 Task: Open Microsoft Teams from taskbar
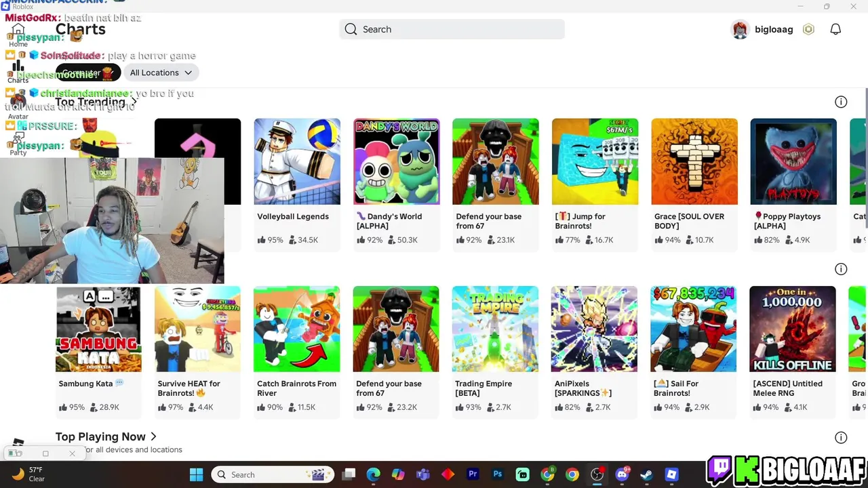tap(423, 474)
